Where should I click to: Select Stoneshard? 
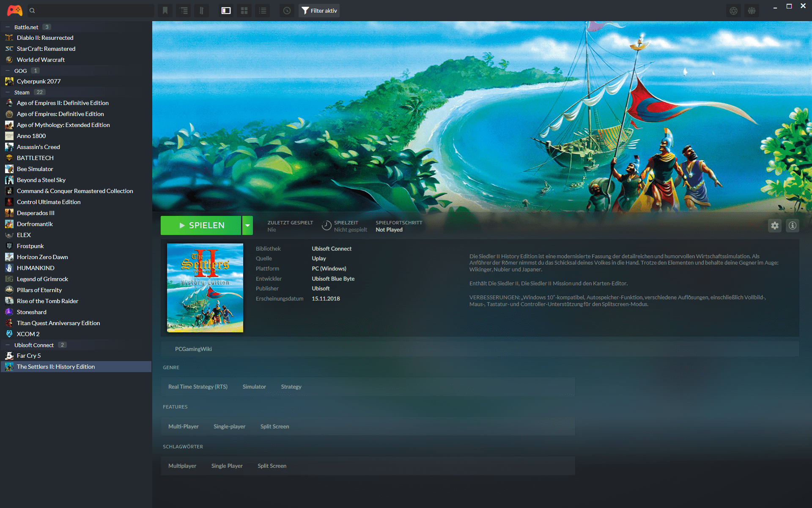click(x=76, y=312)
